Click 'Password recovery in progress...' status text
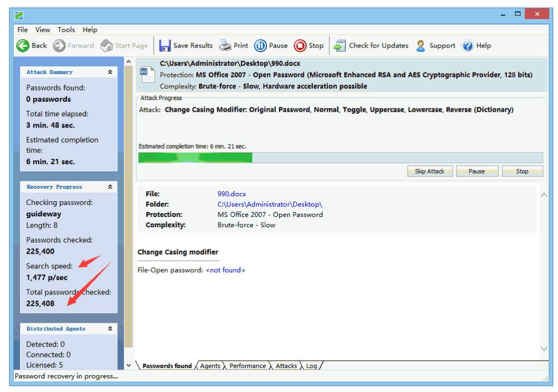The height and width of the screenshot is (392, 558). [x=66, y=376]
